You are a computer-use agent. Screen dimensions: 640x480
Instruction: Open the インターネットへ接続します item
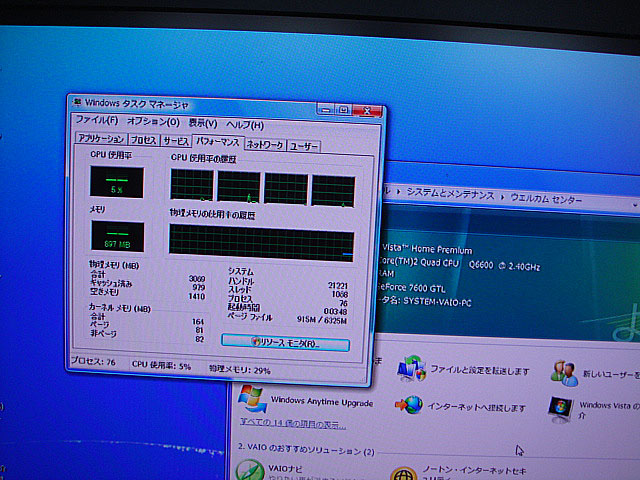pyautogui.click(x=476, y=407)
